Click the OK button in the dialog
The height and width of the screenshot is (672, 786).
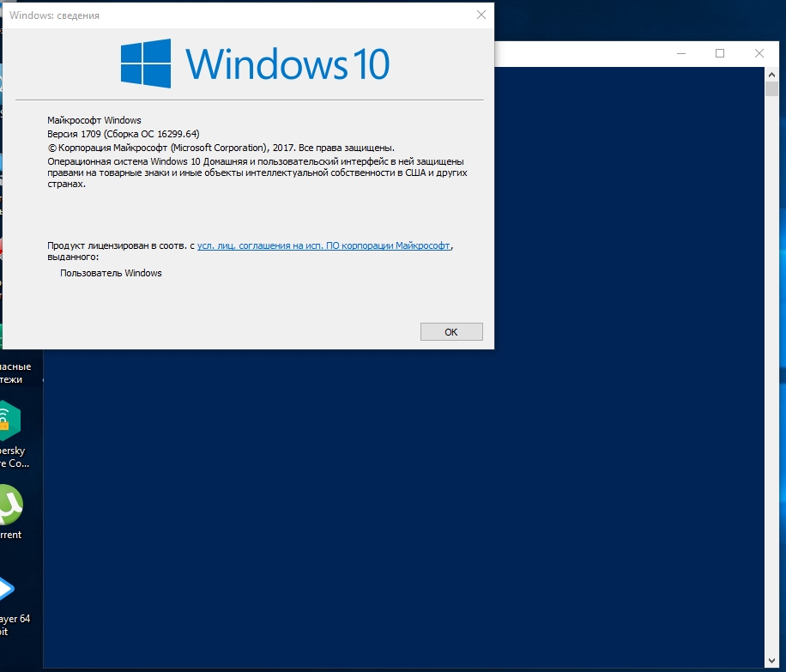tap(451, 331)
